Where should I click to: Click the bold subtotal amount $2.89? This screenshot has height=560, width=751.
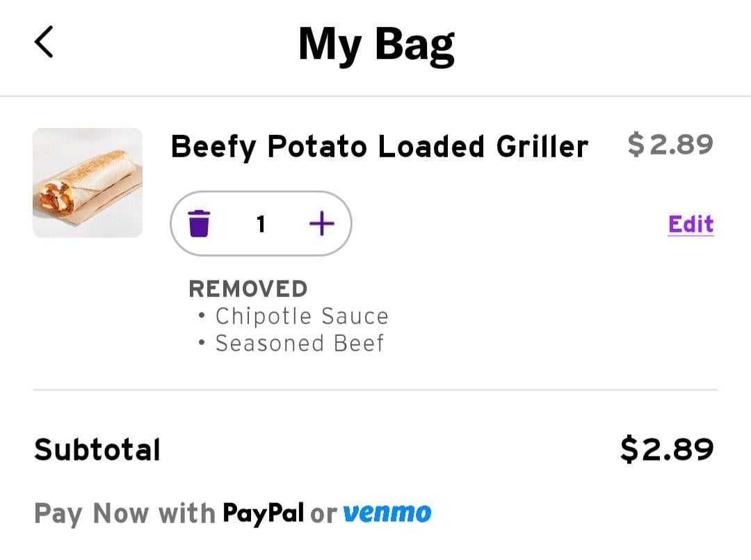[x=667, y=449]
